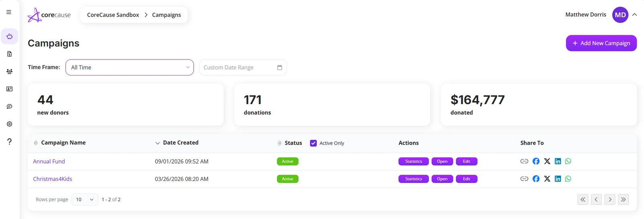This screenshot has width=644, height=219.
Task: Go to last page of table
Action: pos(623,199)
